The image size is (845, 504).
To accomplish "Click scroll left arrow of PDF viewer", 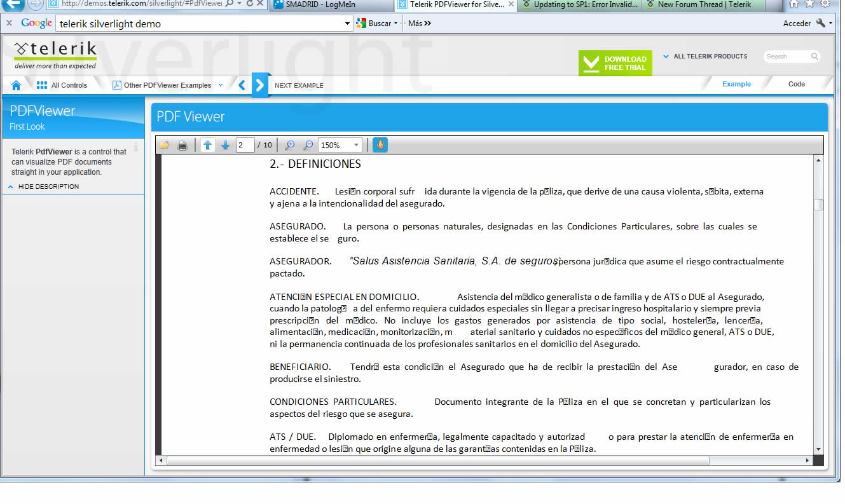I will coord(161,460).
